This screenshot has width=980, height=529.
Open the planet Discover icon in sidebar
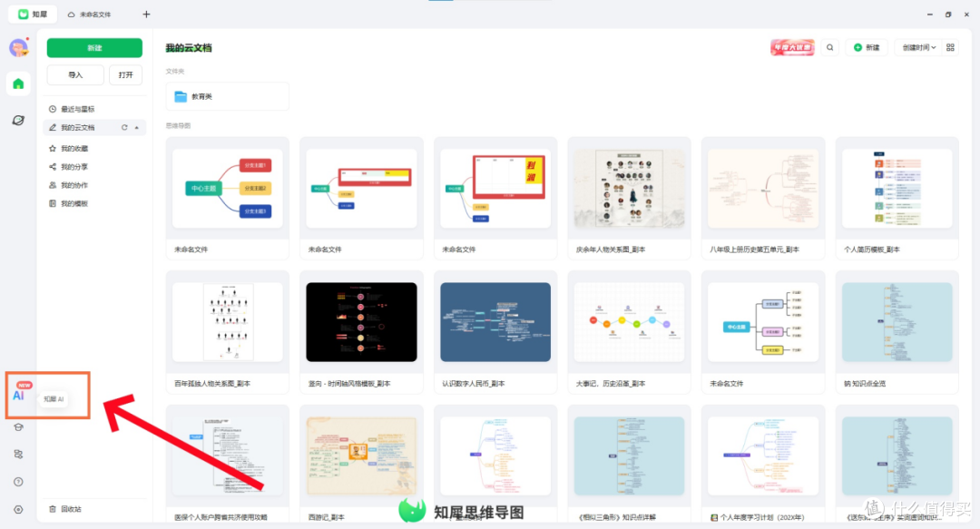tap(18, 120)
